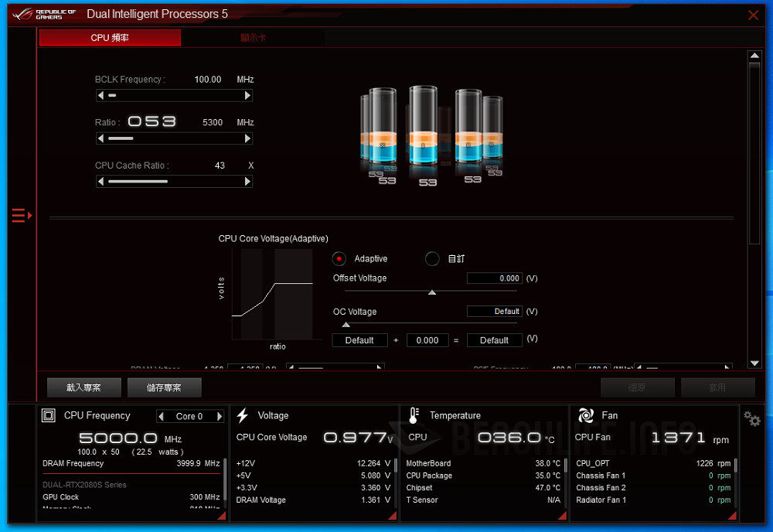Click the 載入專案 button
Viewport: 773px width, 532px height.
(x=83, y=387)
